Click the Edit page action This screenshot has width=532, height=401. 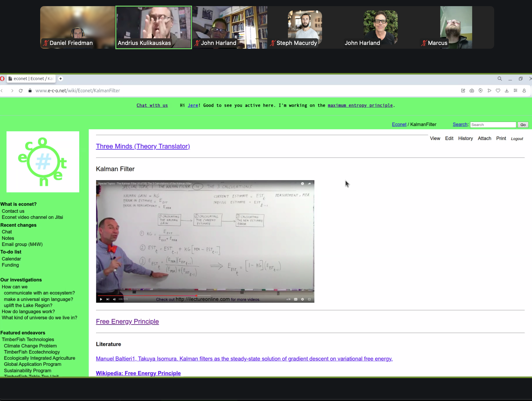pyautogui.click(x=449, y=138)
